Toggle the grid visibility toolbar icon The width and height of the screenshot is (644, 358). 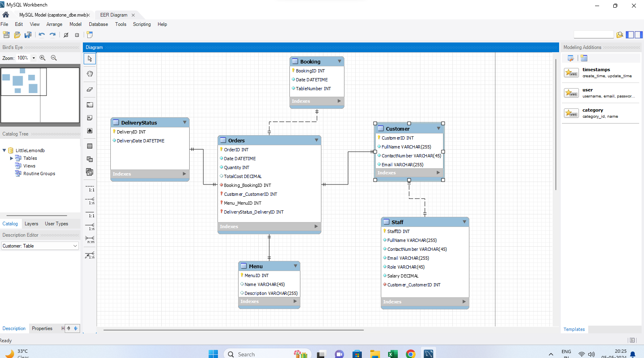pyautogui.click(x=66, y=35)
